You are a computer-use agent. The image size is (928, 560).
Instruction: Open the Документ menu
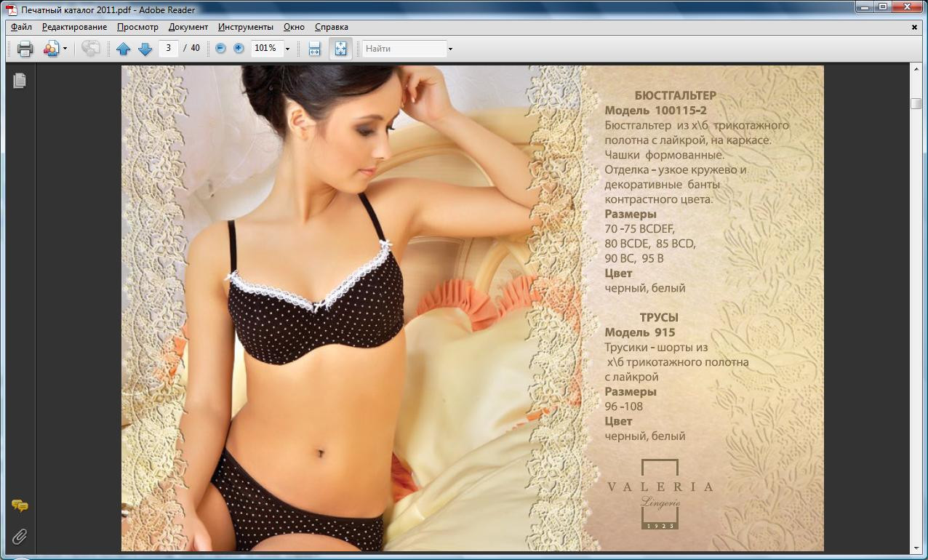pos(188,27)
